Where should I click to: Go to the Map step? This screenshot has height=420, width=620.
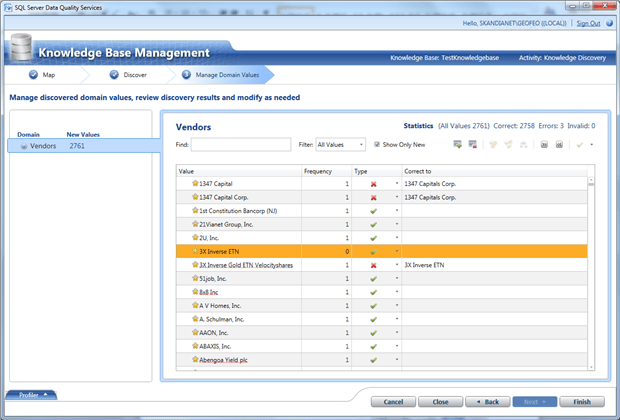[x=42, y=75]
